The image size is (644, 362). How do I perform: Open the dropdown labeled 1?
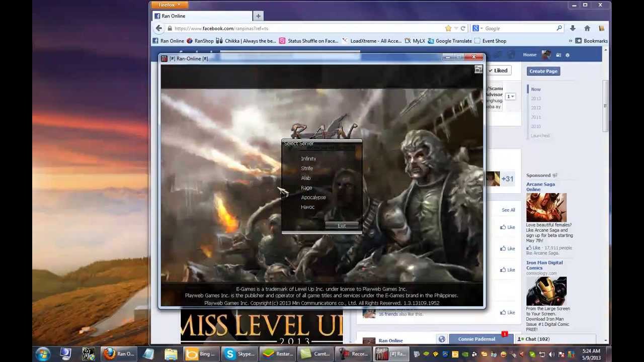coord(511,97)
